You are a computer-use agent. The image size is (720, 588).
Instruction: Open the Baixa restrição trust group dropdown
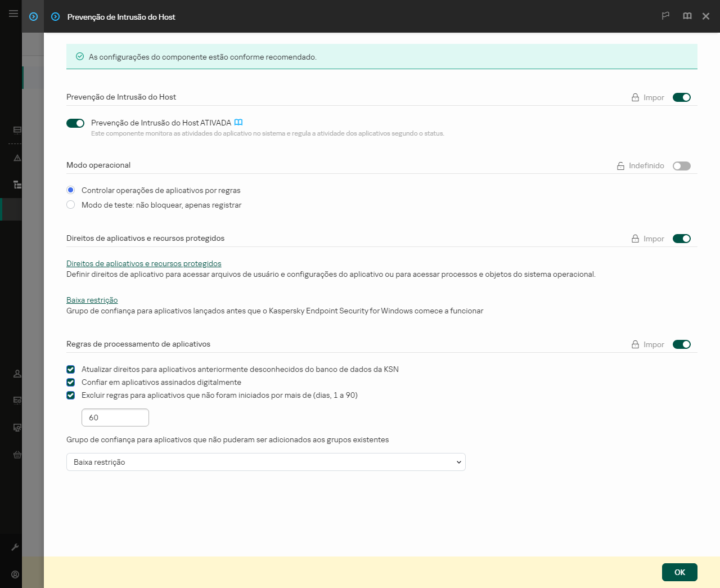click(265, 461)
